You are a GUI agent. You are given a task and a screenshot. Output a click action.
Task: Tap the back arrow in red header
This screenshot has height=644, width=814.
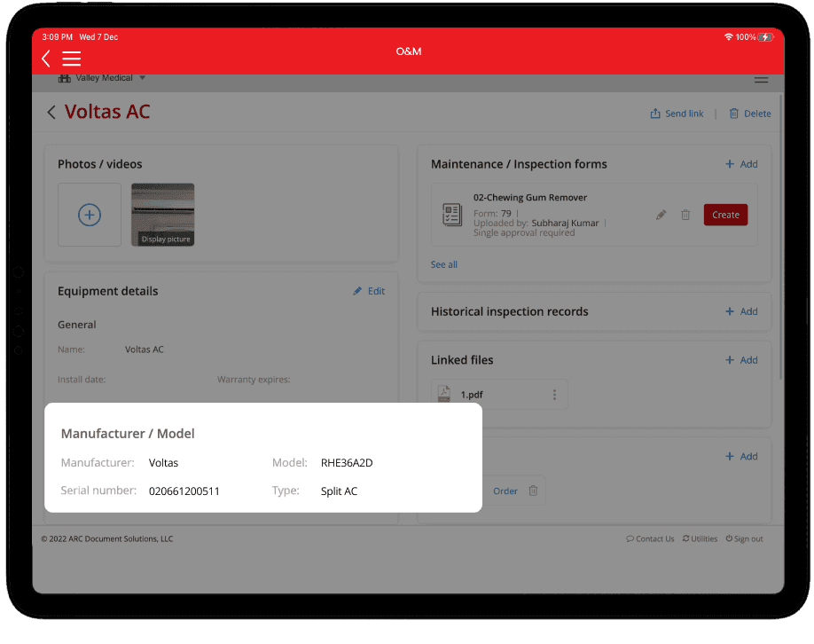coord(46,59)
